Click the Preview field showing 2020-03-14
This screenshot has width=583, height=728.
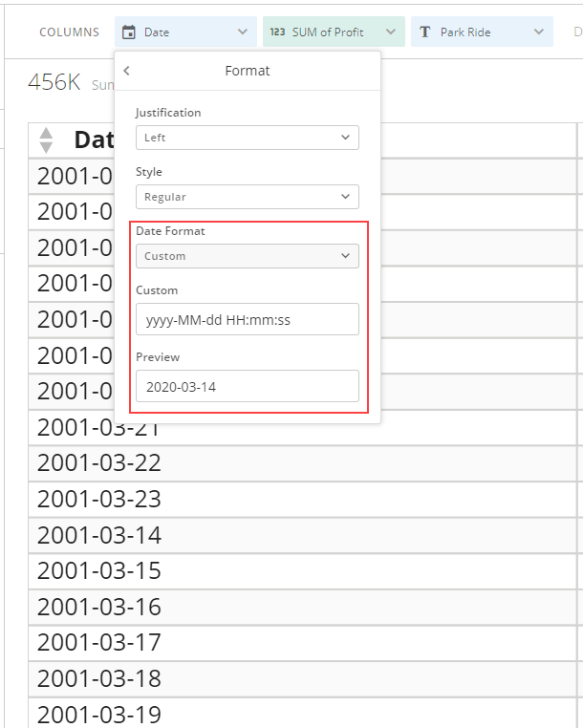pyautogui.click(x=247, y=387)
